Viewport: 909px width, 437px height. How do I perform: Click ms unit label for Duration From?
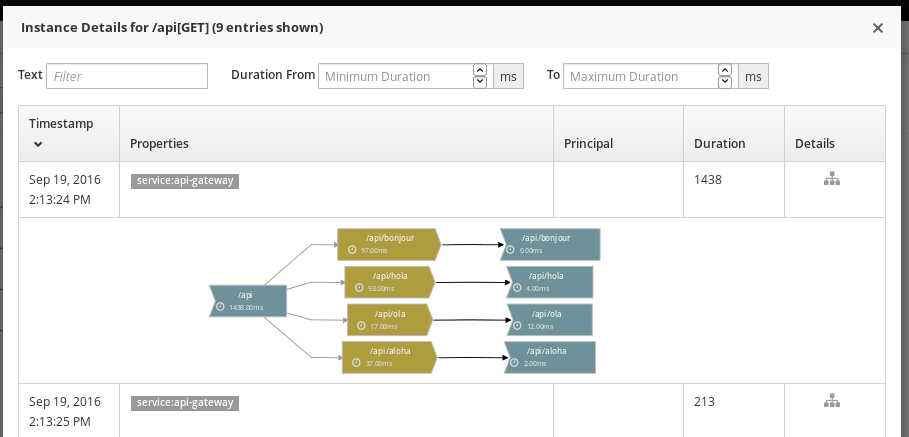[508, 76]
